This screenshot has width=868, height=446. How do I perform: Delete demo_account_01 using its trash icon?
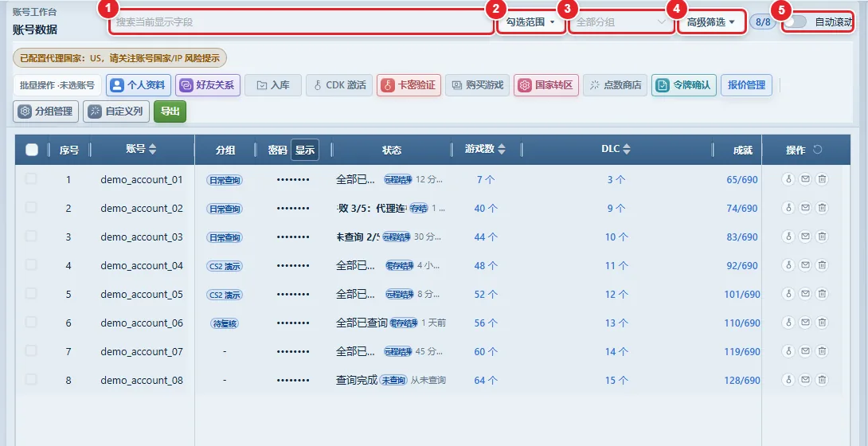pyautogui.click(x=822, y=179)
